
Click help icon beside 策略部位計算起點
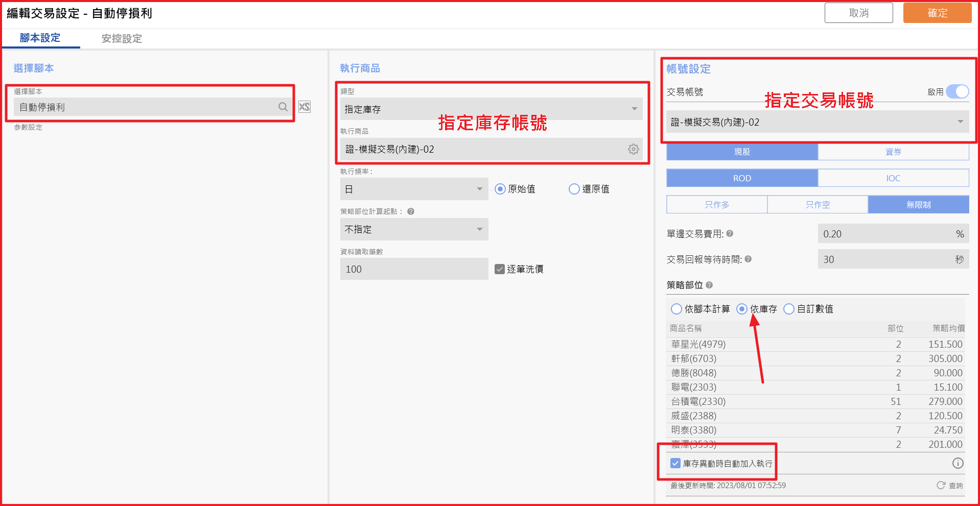tap(411, 211)
